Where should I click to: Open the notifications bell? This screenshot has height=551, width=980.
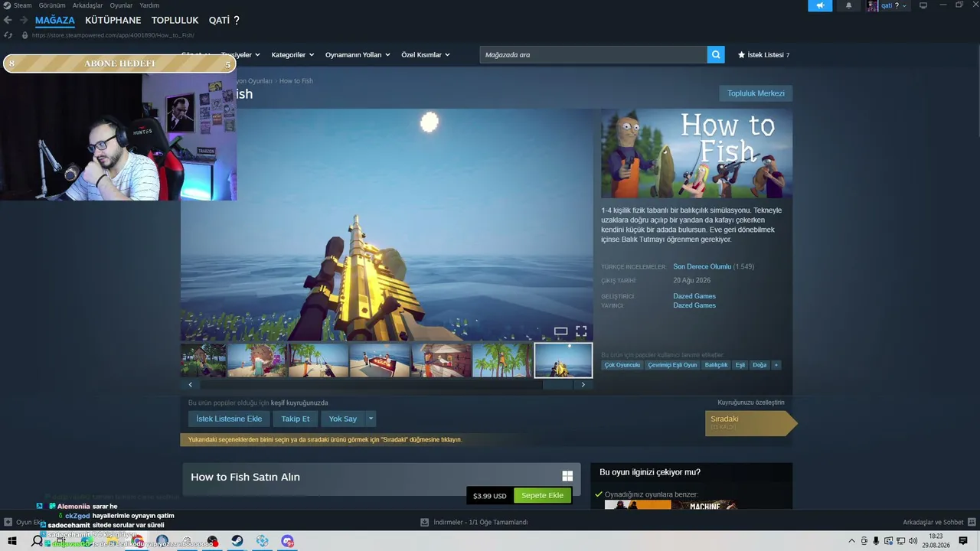pos(848,5)
